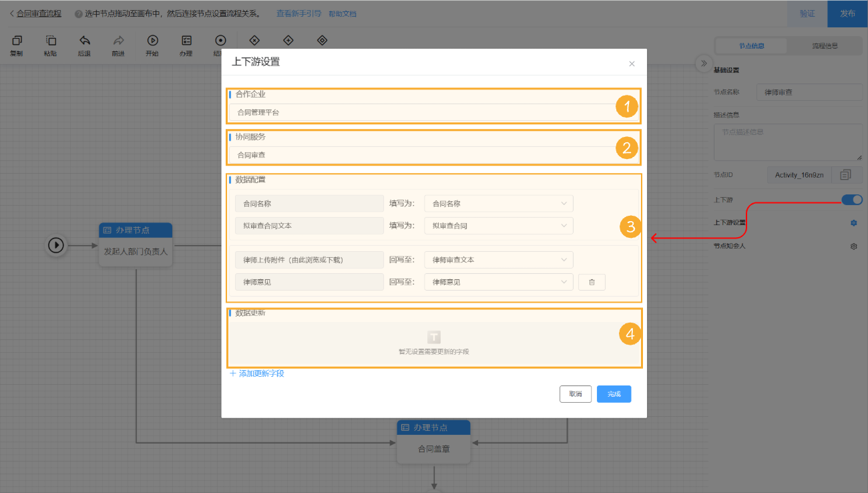Click the first gateway diamond icon
Image resolution: width=868 pixels, height=493 pixels.
click(x=254, y=40)
